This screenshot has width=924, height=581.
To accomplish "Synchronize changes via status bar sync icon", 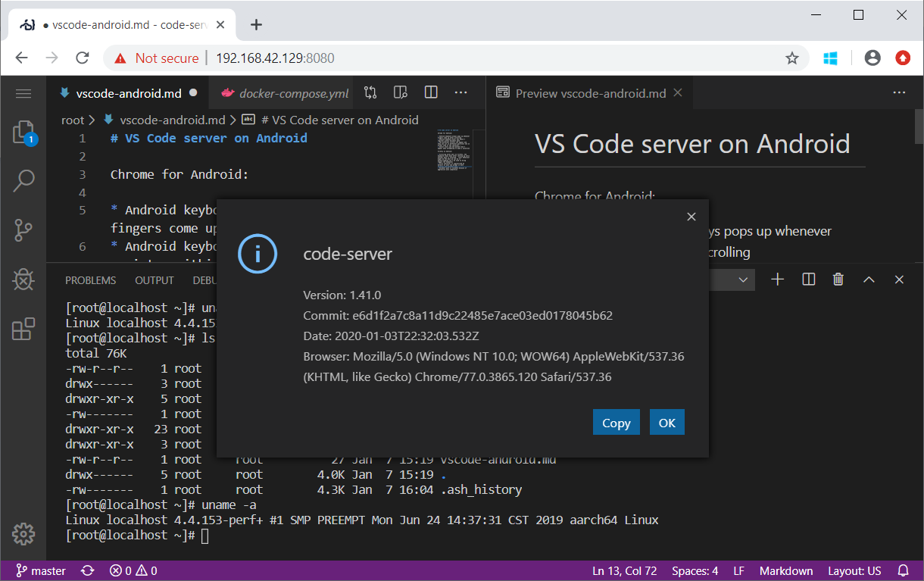I will (x=88, y=571).
